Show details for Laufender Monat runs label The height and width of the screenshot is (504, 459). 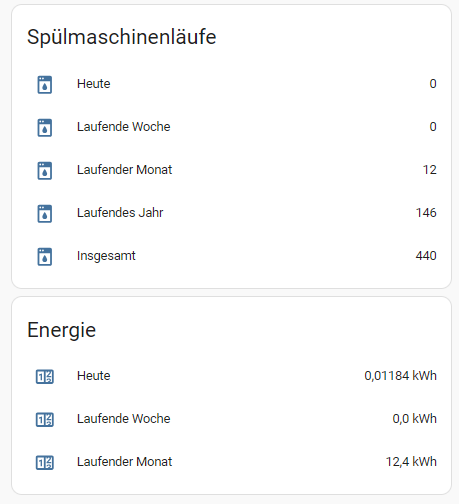tap(124, 170)
